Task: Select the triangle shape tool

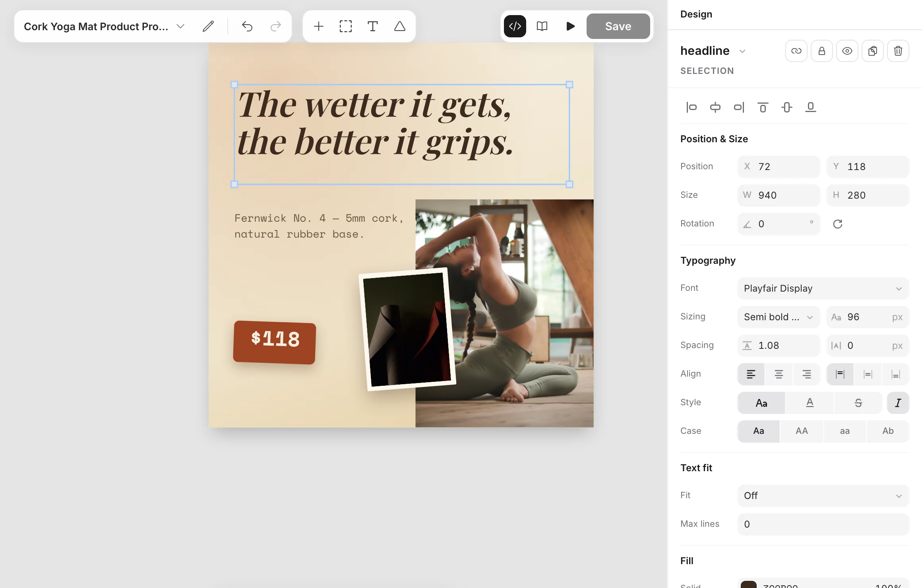Action: pos(400,26)
